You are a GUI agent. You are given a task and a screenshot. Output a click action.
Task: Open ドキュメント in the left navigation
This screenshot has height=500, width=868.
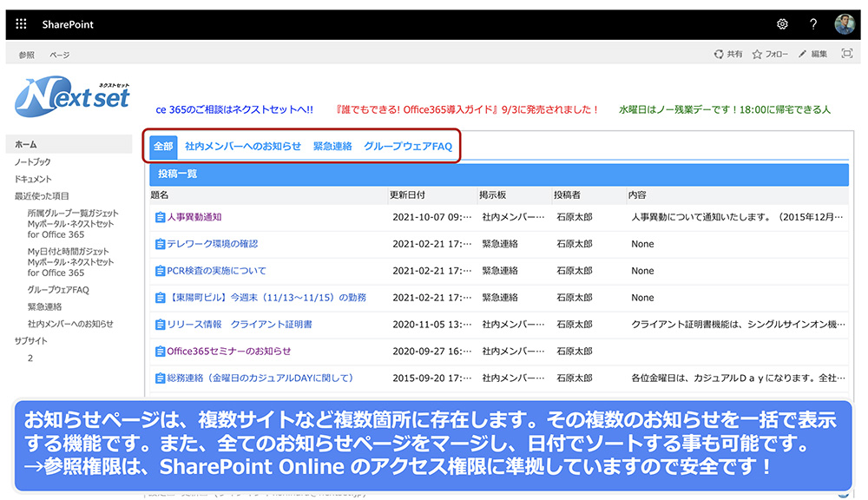coord(33,179)
